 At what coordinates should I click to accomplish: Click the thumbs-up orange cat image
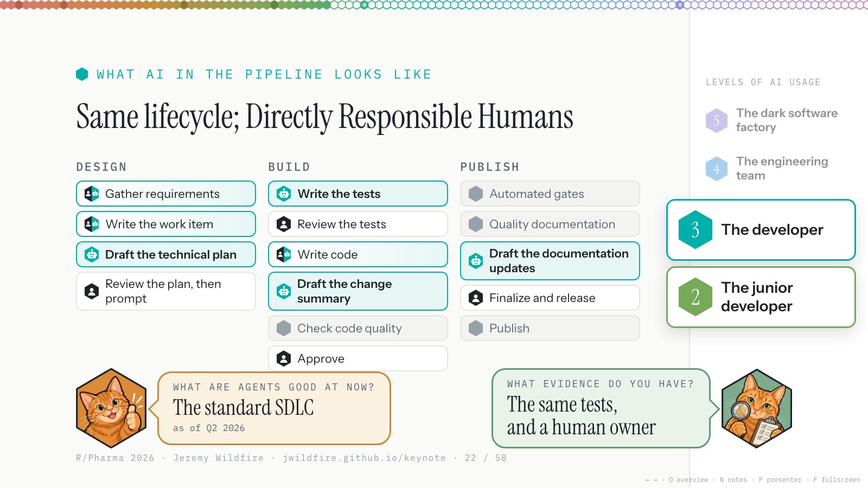[111, 408]
